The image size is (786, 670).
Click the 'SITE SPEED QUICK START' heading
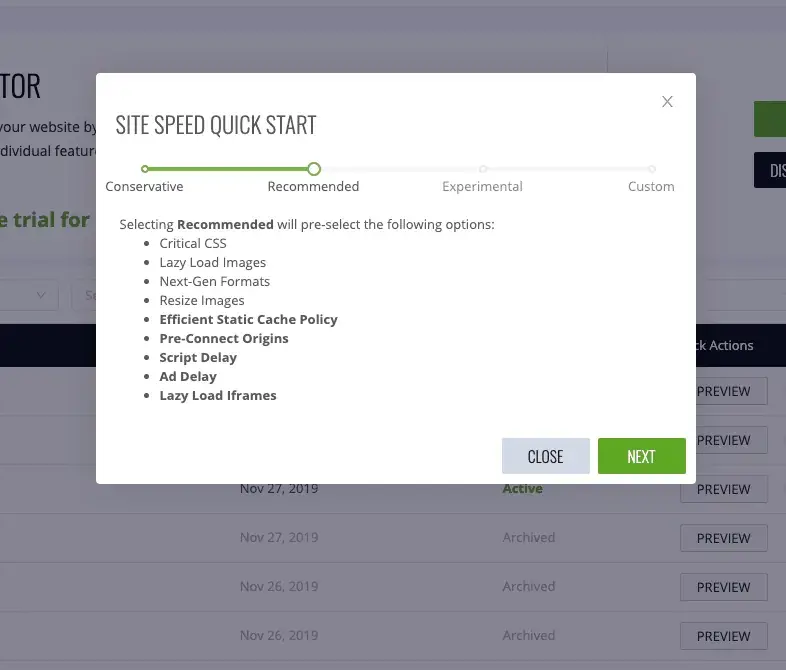pyautogui.click(x=216, y=125)
